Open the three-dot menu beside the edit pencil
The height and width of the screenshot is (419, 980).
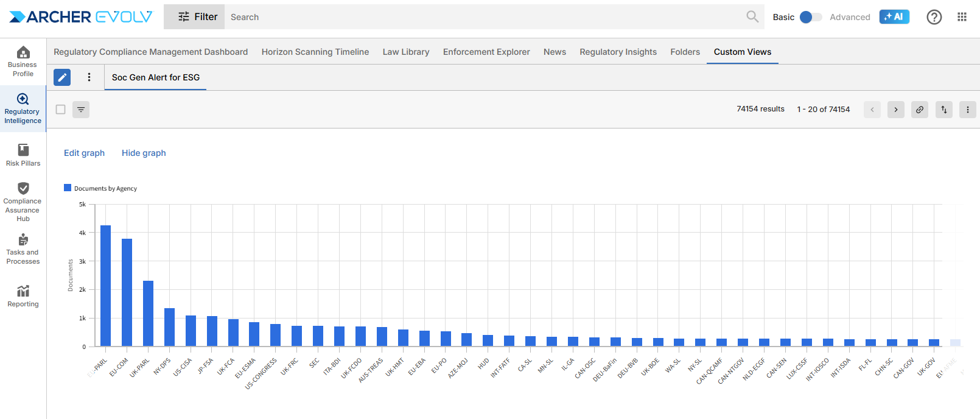pos(89,77)
